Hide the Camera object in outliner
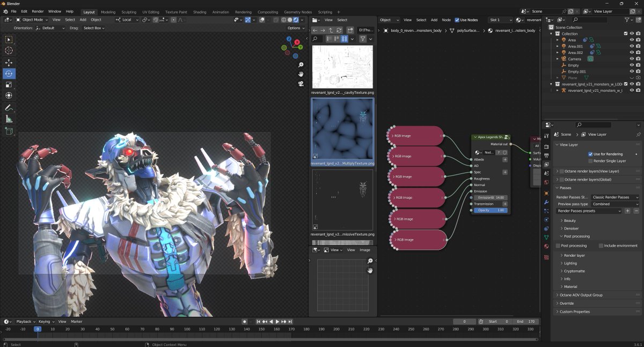 (632, 59)
